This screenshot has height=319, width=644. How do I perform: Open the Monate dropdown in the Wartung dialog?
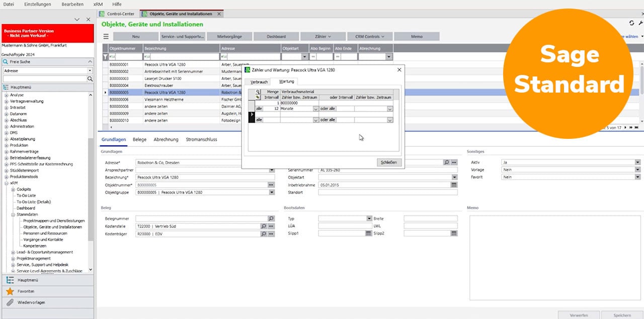point(316,109)
